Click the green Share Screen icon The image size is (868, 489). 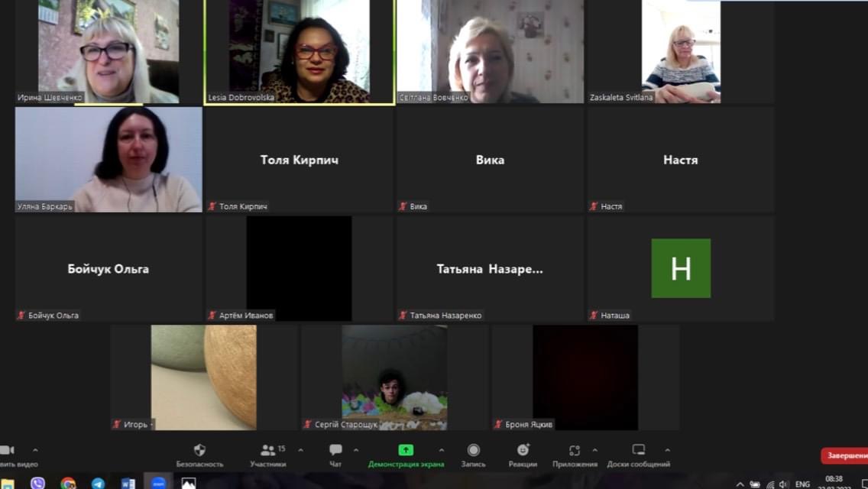tap(406, 451)
